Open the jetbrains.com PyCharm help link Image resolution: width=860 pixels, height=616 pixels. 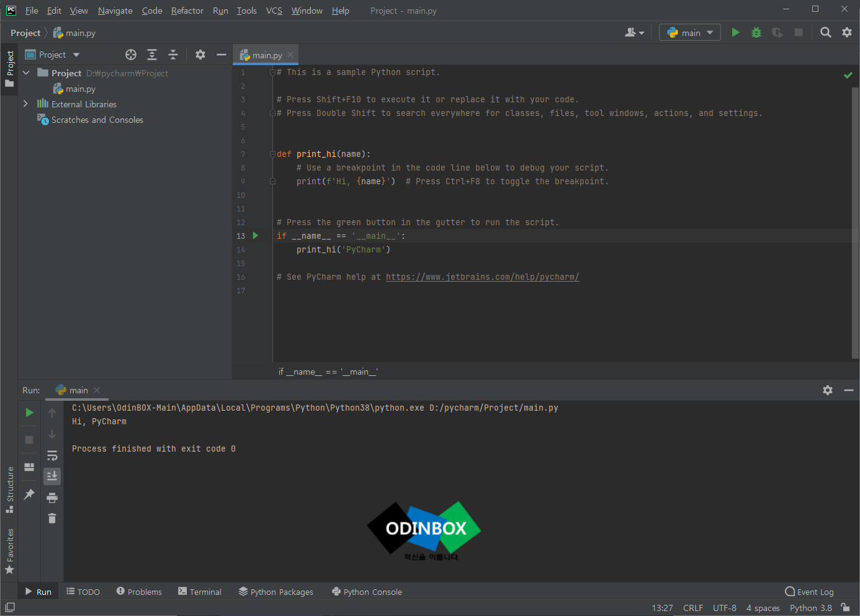tap(483, 277)
